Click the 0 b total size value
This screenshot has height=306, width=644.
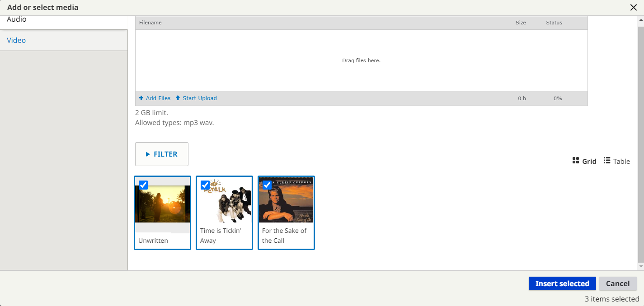point(522,98)
